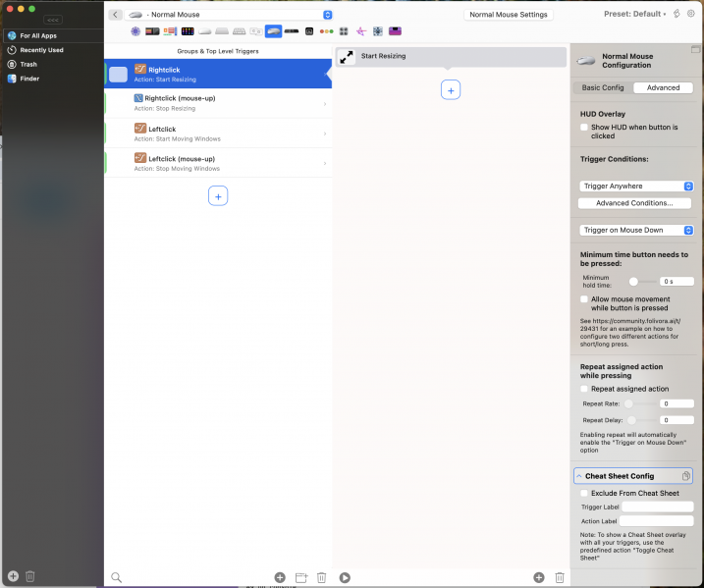Open the Trigger on Mouse Down dropdown
Image resolution: width=704 pixels, height=588 pixels.
click(636, 231)
